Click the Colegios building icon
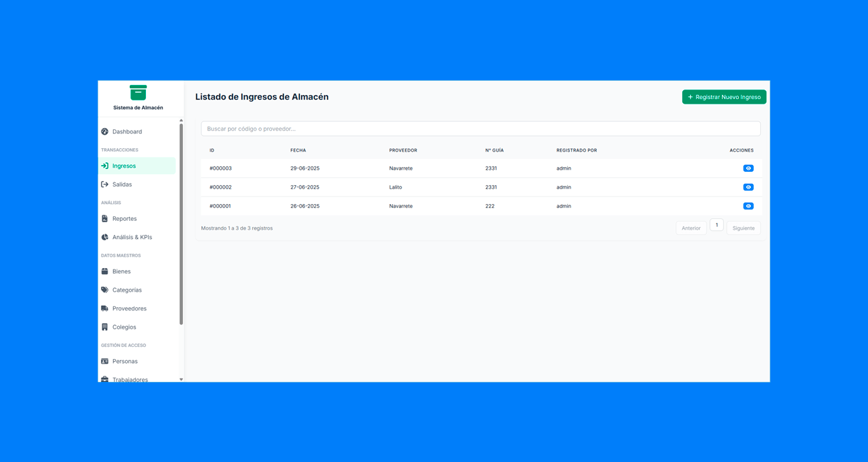Screen dimensions: 868x462 (105, 327)
